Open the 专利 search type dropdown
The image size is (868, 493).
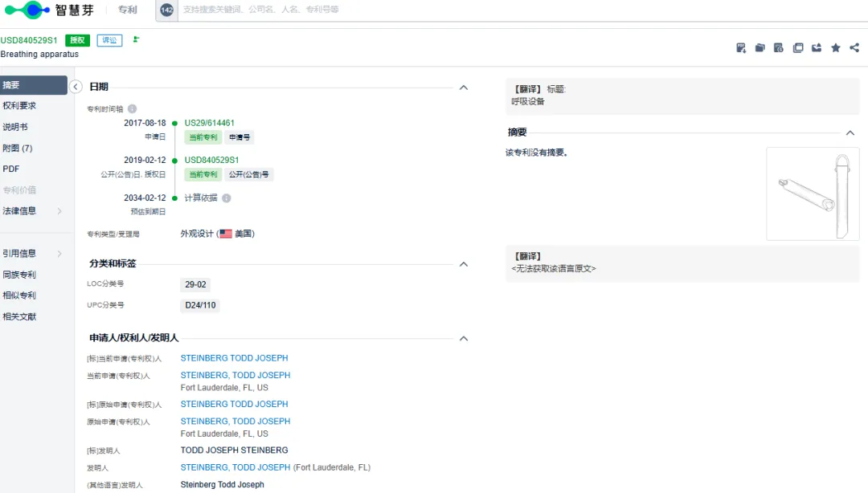pyautogui.click(x=128, y=10)
